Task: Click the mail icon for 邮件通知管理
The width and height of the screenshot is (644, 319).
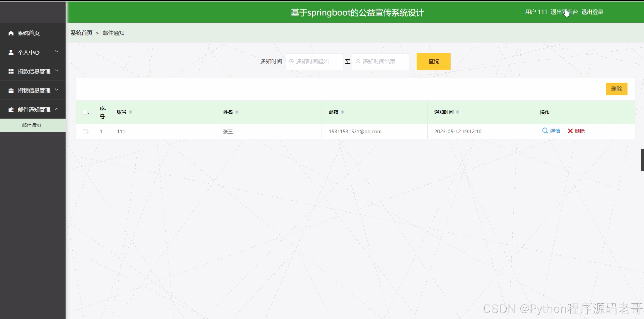Action: click(11, 110)
